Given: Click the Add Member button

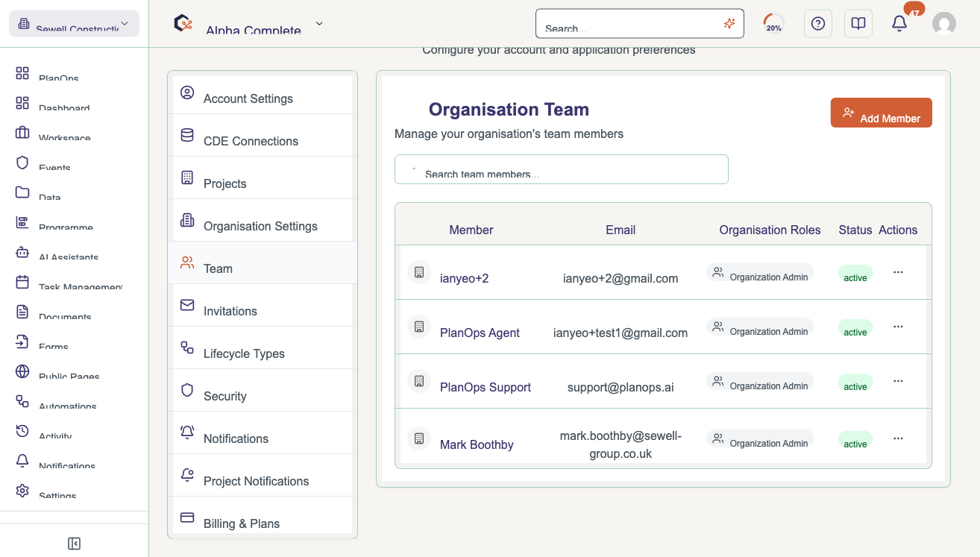Looking at the screenshot, I should pyautogui.click(x=882, y=113).
